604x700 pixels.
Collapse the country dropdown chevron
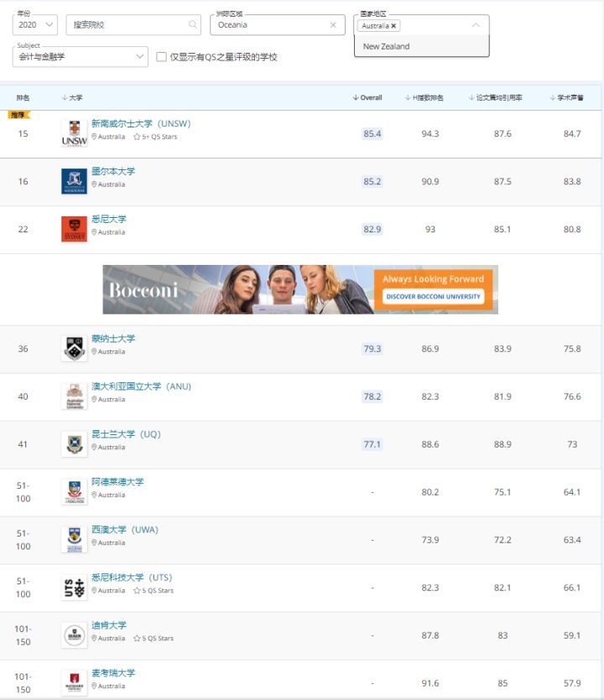476,25
